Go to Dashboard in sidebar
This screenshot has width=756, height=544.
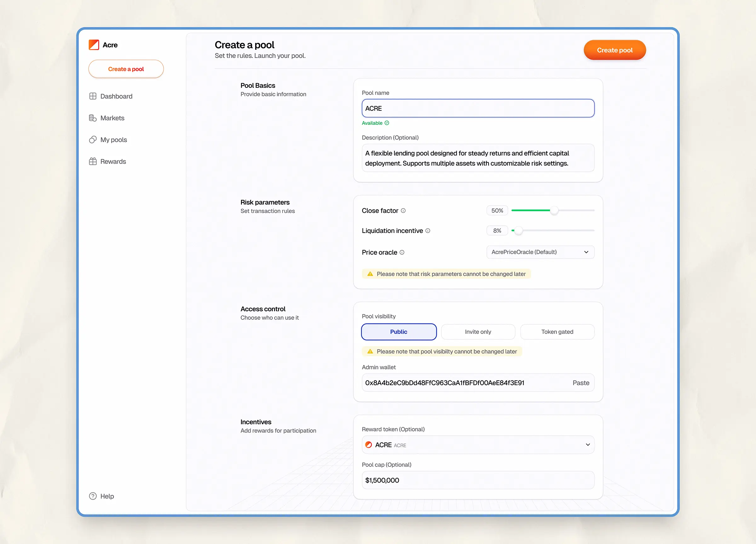111,96
